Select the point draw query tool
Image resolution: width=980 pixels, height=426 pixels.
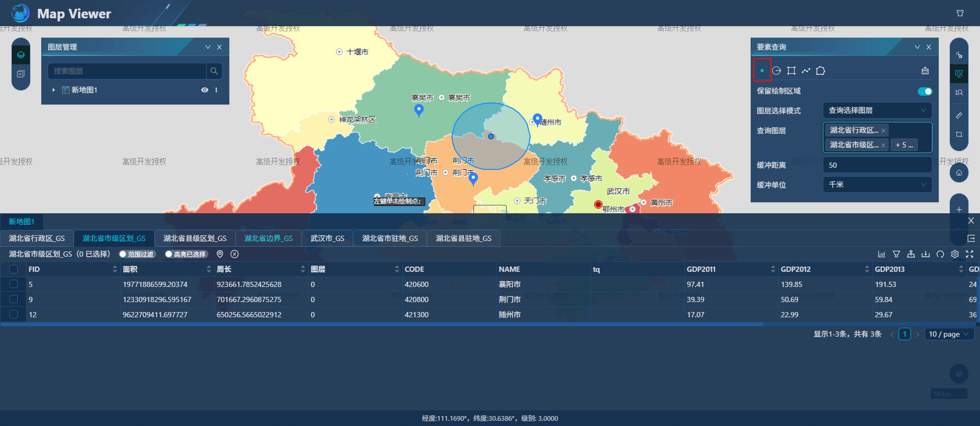[x=762, y=71]
